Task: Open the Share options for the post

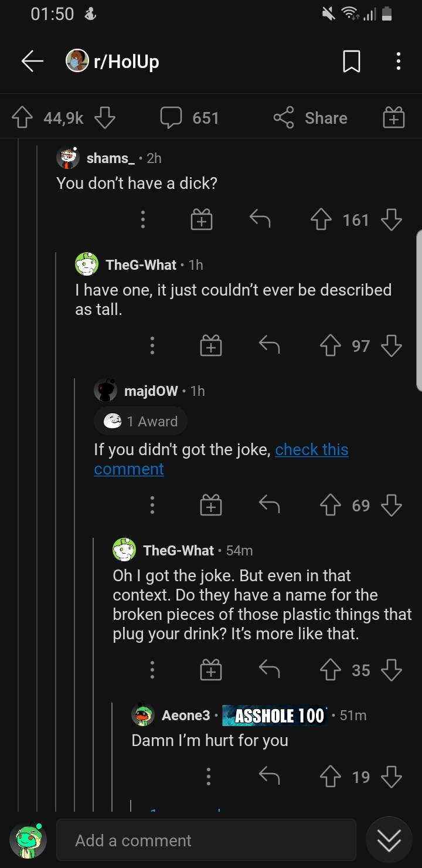Action: click(309, 118)
